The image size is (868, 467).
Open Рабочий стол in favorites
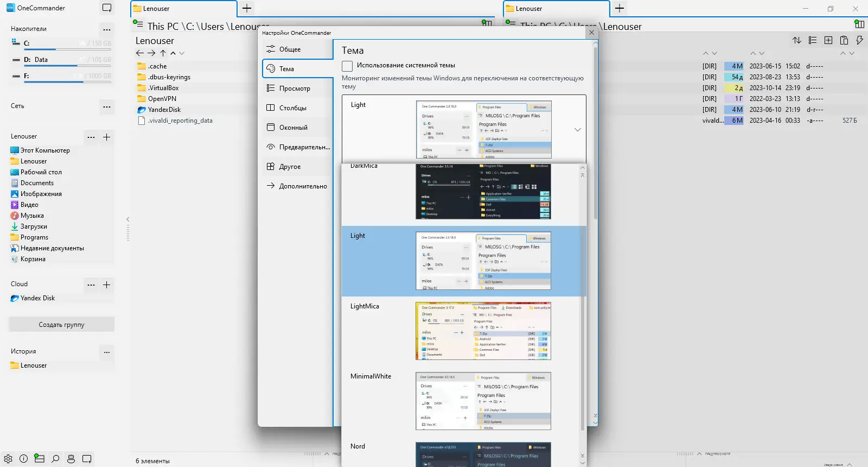click(x=36, y=172)
